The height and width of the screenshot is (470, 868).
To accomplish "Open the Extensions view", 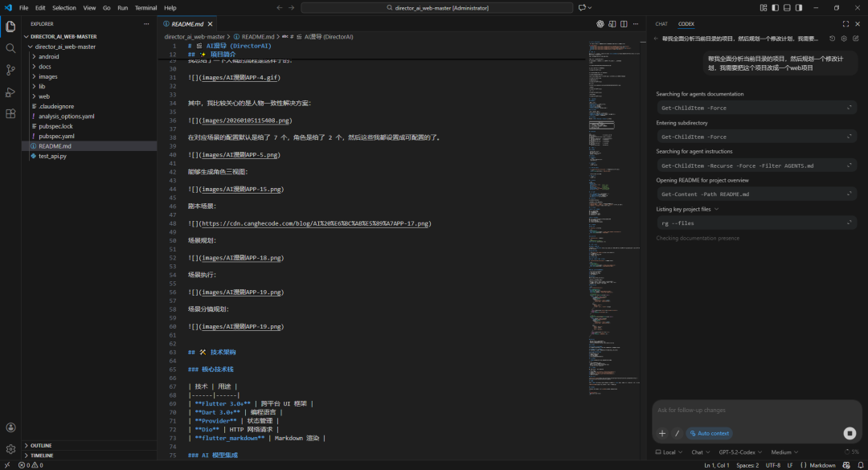I will click(10, 114).
